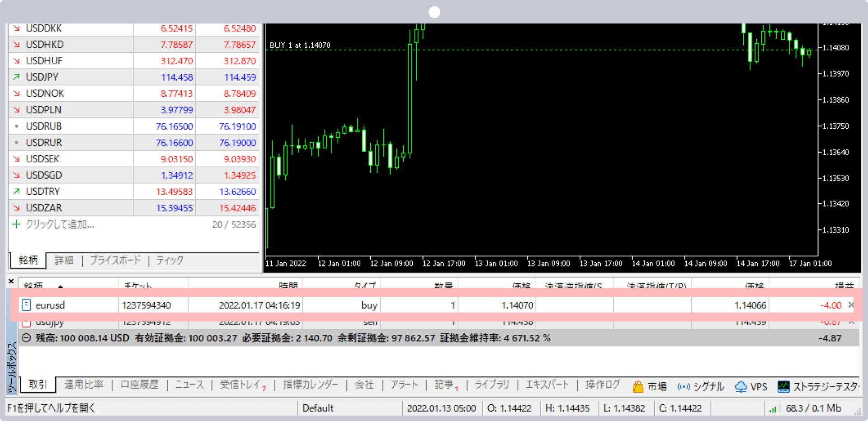Click the down arrow icon beside USDDKK
Screen dimensions: 868x421
pyautogui.click(x=16, y=28)
